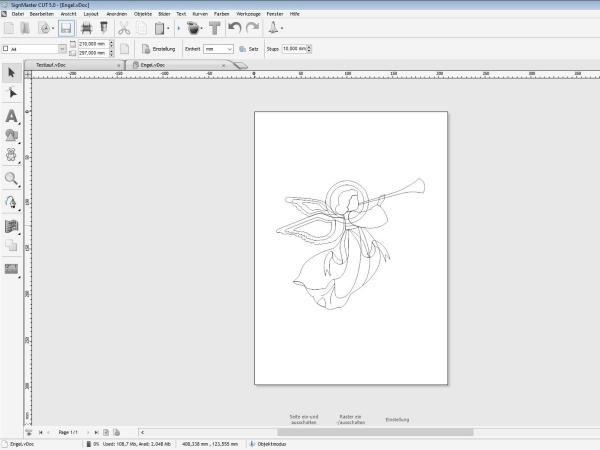Click the Cut scissors icon

pos(124,28)
